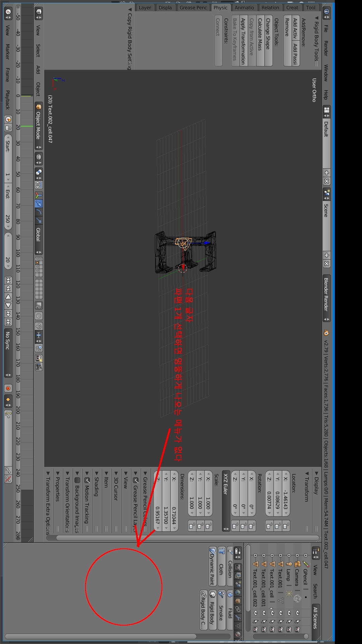Open the File menu
The image size is (362, 644).
[326, 29]
